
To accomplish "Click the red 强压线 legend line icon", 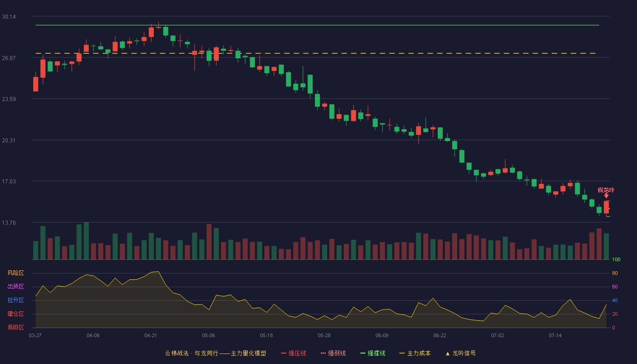I will [x=283, y=353].
